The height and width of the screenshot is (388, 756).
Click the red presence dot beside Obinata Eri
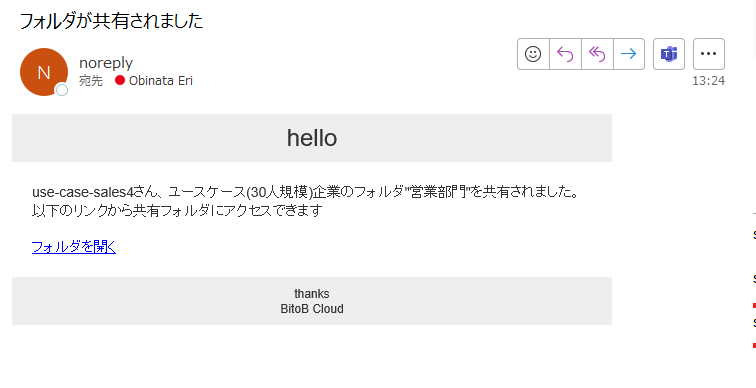[x=120, y=80]
